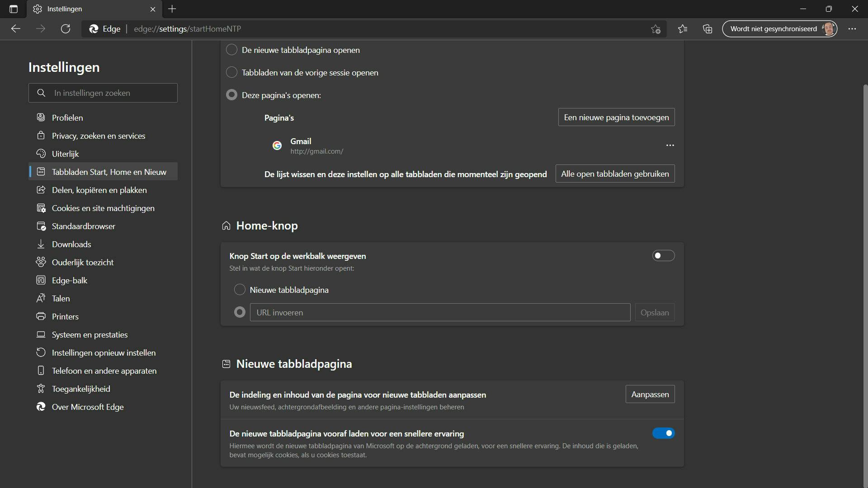Image resolution: width=868 pixels, height=488 pixels.
Task: Go to Downloads settings section
Action: pos(71,244)
